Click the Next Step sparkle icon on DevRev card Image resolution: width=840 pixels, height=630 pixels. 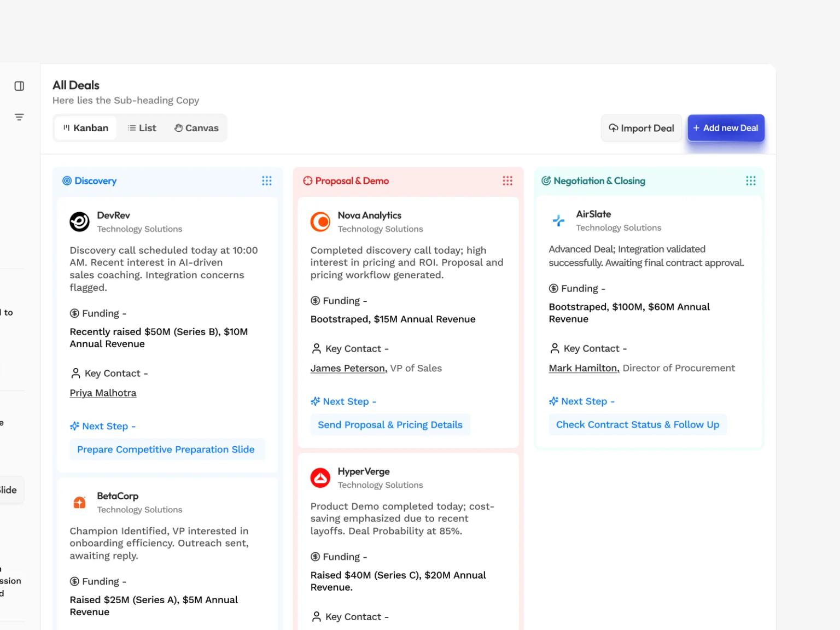pos(74,426)
